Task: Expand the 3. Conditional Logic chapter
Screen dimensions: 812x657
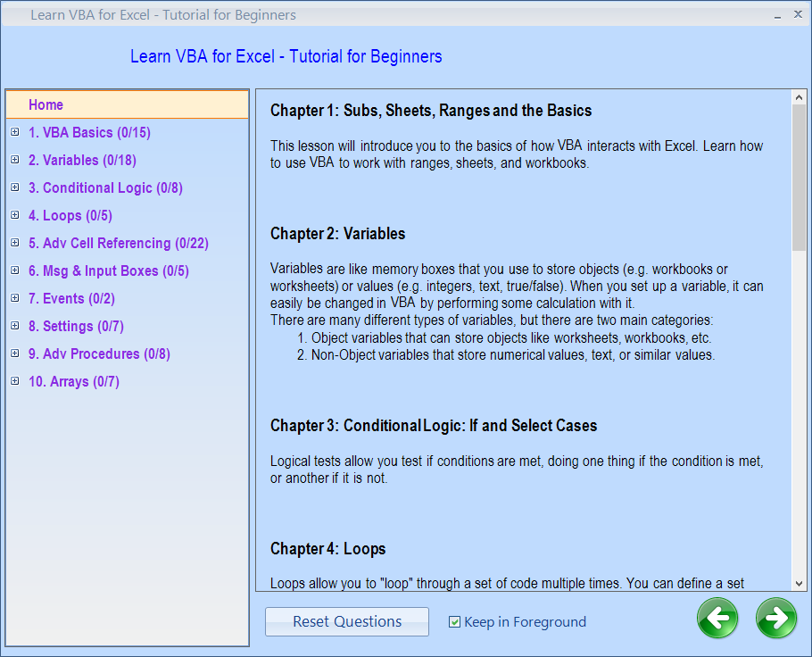Action: click(15, 187)
